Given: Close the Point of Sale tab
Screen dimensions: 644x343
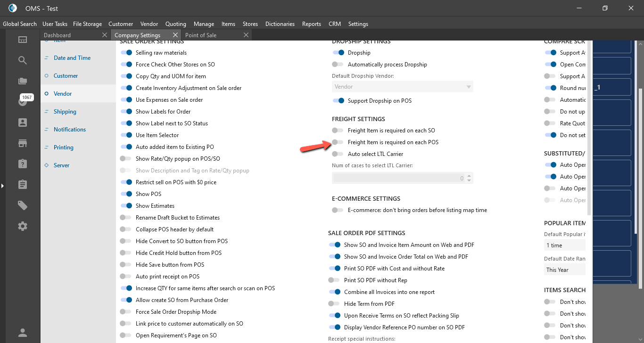Looking at the screenshot, I should 246,35.
